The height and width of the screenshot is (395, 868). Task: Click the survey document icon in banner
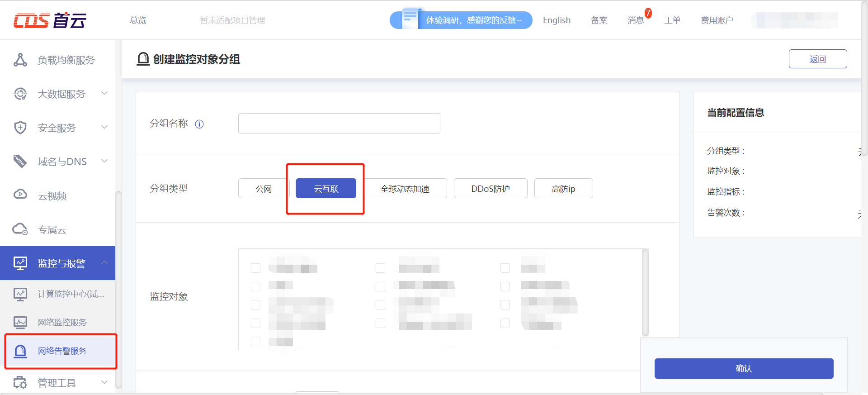tap(410, 19)
